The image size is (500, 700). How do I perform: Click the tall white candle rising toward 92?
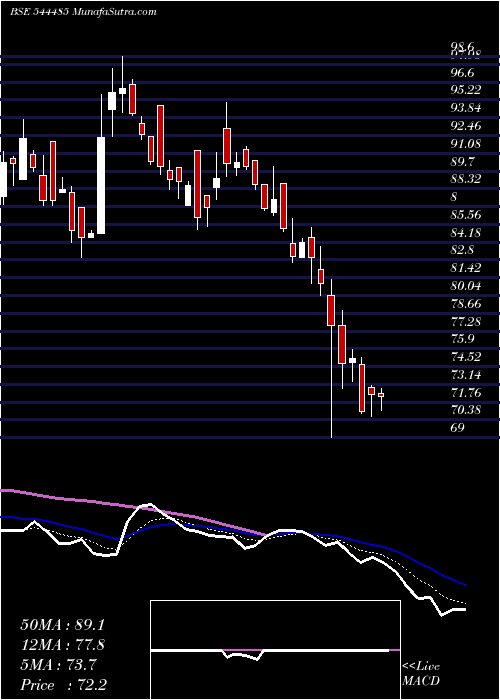pyautogui.click(x=101, y=185)
